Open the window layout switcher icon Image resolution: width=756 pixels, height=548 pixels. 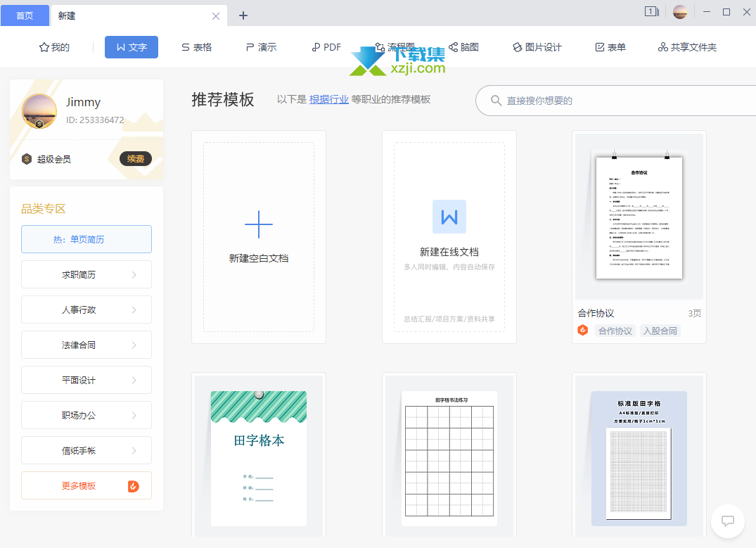pos(652,11)
